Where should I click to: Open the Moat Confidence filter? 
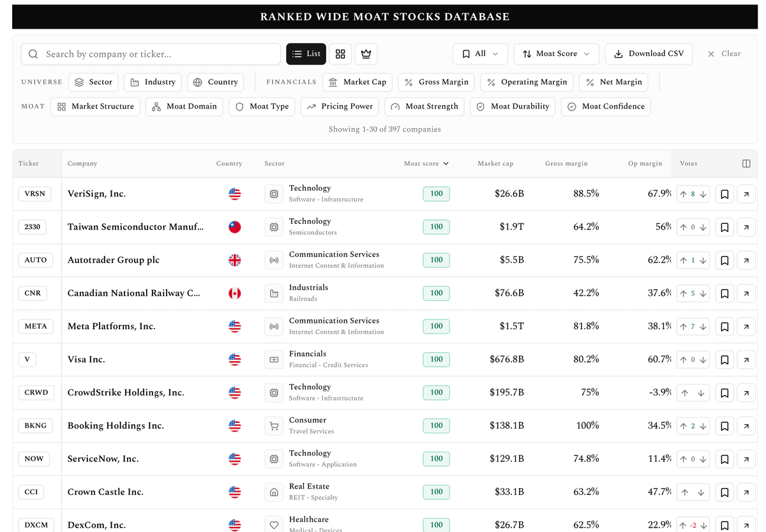point(606,107)
